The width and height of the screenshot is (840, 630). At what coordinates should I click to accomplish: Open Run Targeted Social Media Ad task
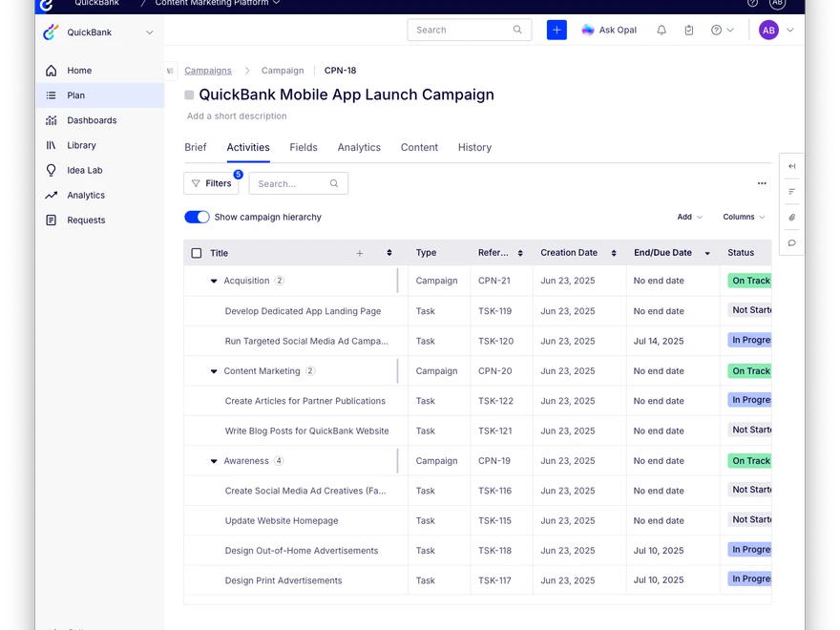point(306,342)
